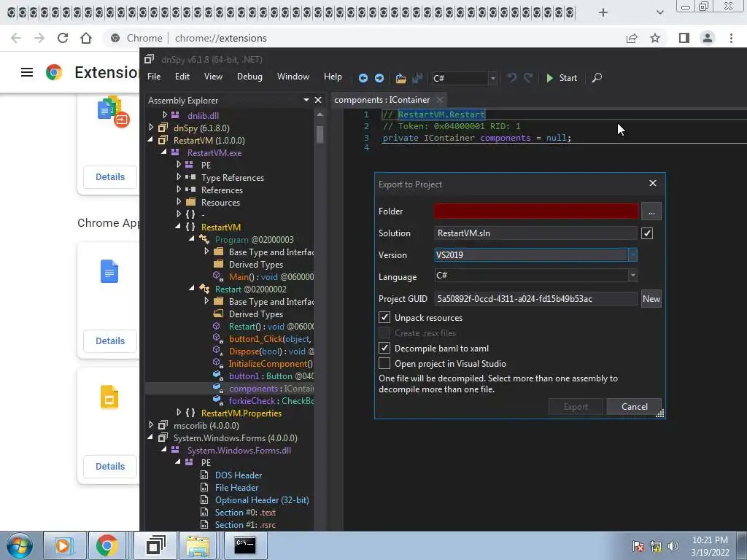This screenshot has height=560, width=747.
Task: Click Details on Chrome Slides app card
Action: 110,467
